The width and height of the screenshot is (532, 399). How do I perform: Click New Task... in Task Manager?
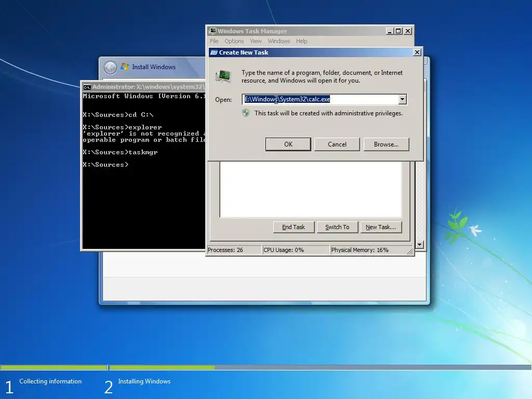[381, 227]
